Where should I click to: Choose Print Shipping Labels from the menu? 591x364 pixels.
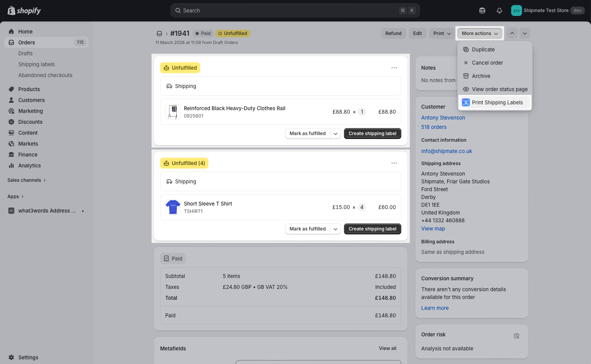point(497,102)
